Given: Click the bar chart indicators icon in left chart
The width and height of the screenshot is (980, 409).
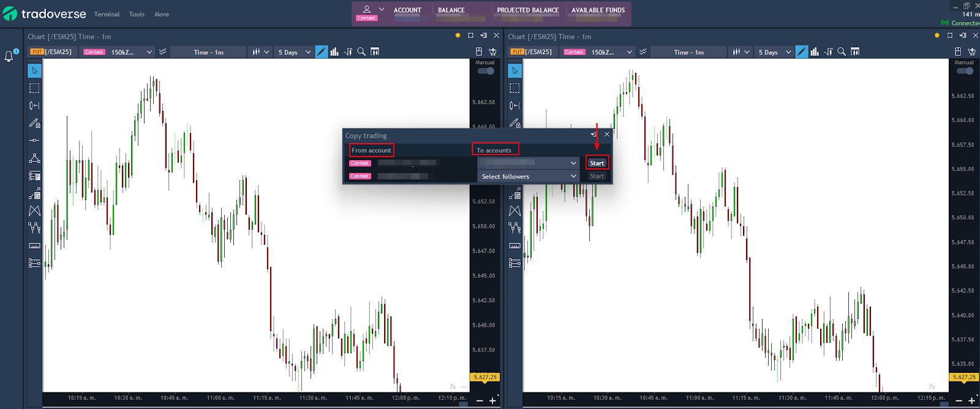Looking at the screenshot, I should [x=334, y=52].
